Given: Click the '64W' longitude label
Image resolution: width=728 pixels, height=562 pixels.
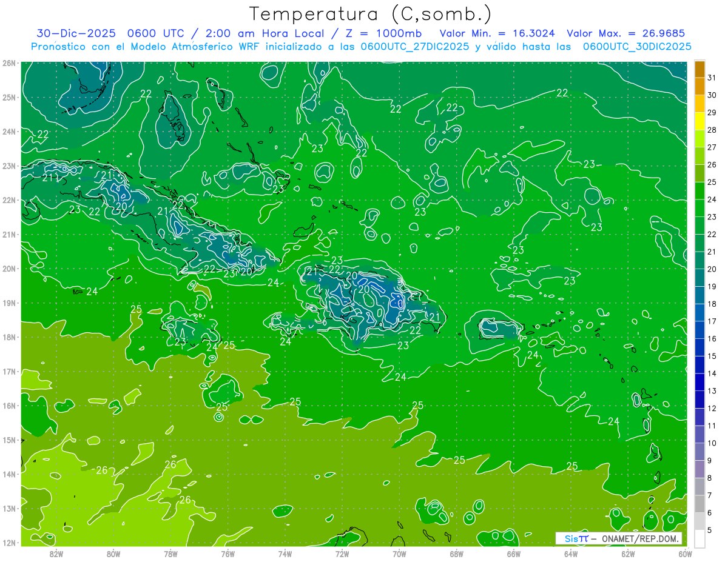Looking at the screenshot, I should [x=571, y=554].
